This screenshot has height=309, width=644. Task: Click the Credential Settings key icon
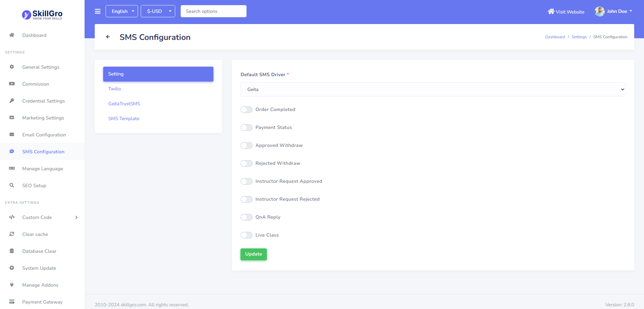pyautogui.click(x=12, y=101)
